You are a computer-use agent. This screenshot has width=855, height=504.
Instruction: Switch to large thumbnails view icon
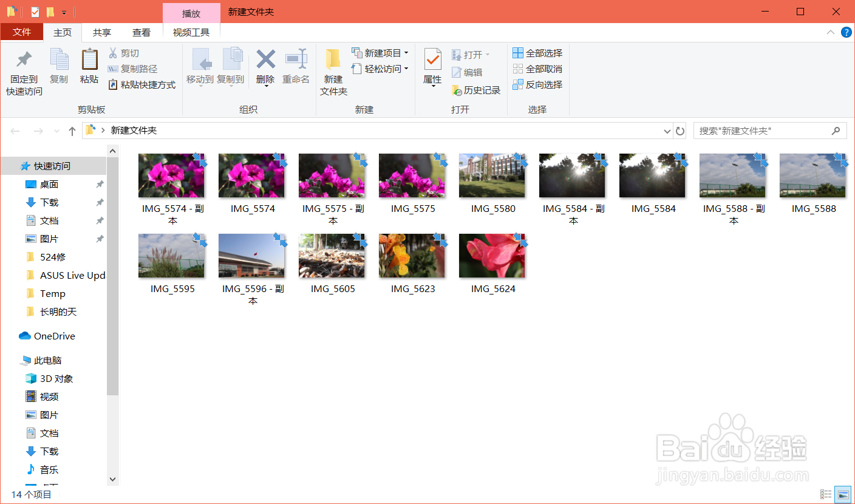pos(843,495)
